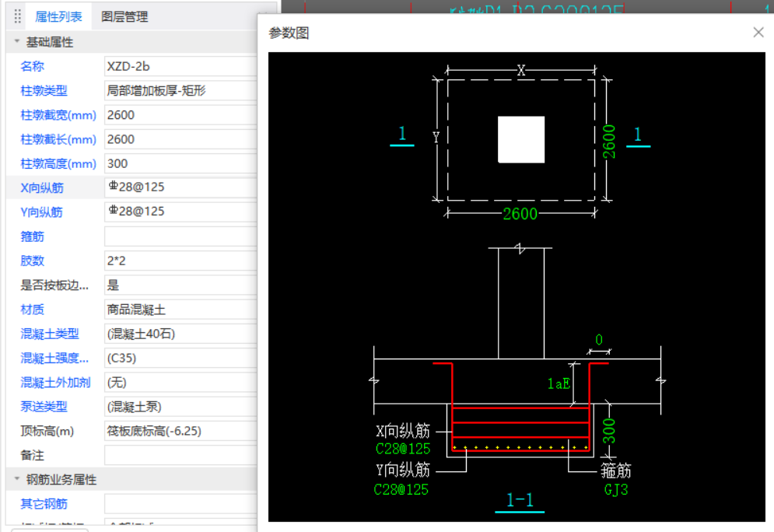Click the empty 箍筋 value field
This screenshot has height=532, width=774.
coord(180,236)
